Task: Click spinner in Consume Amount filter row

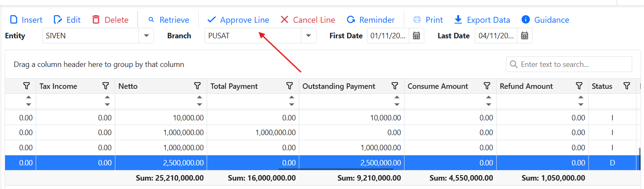Action: (489, 101)
